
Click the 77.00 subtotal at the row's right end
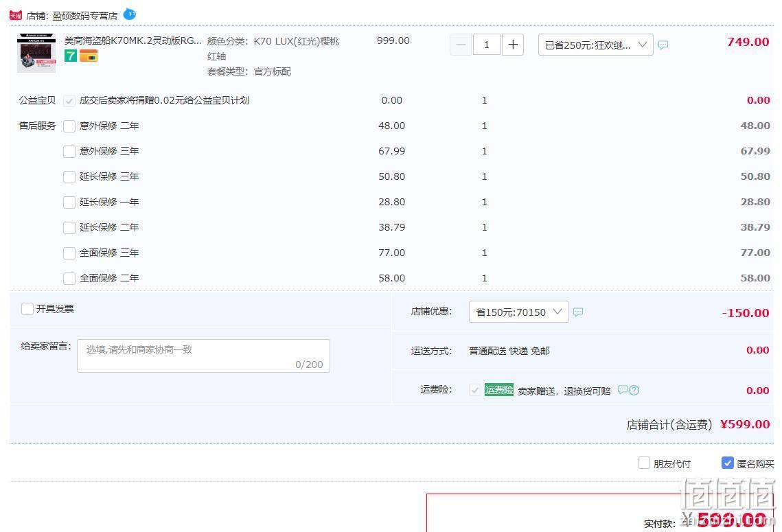point(755,253)
